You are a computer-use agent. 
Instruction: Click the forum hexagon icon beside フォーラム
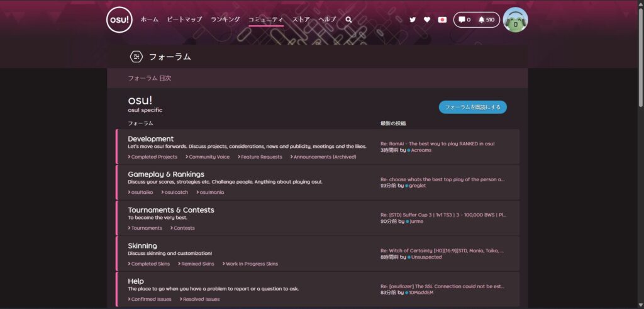click(136, 57)
